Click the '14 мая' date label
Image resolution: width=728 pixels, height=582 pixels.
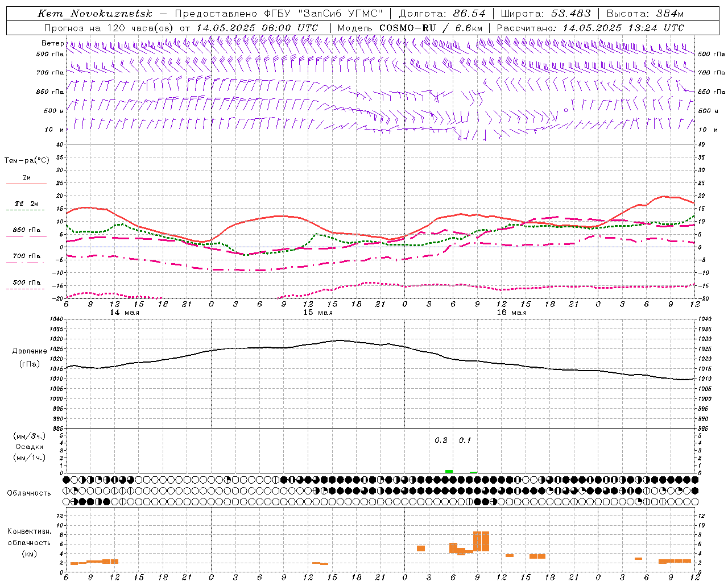pos(125,313)
